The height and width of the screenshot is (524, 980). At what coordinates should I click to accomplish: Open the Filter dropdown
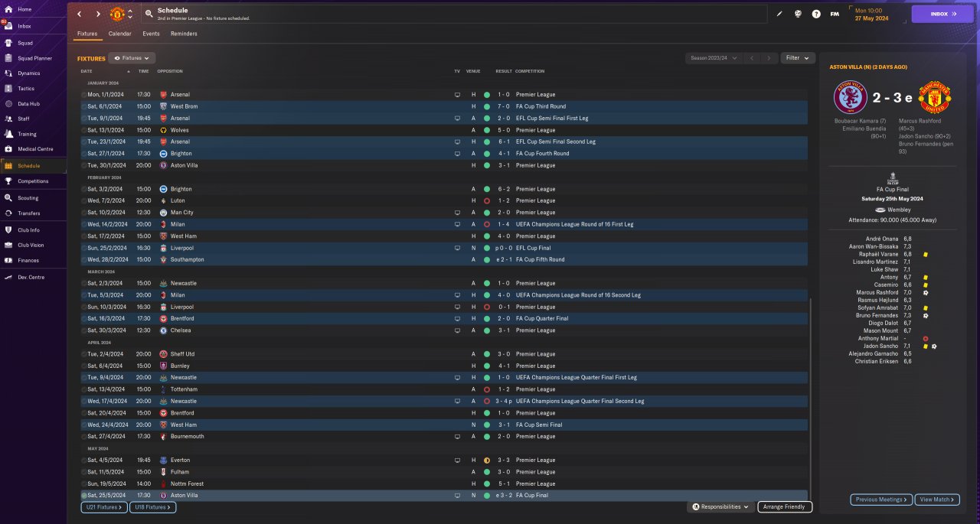pos(798,58)
